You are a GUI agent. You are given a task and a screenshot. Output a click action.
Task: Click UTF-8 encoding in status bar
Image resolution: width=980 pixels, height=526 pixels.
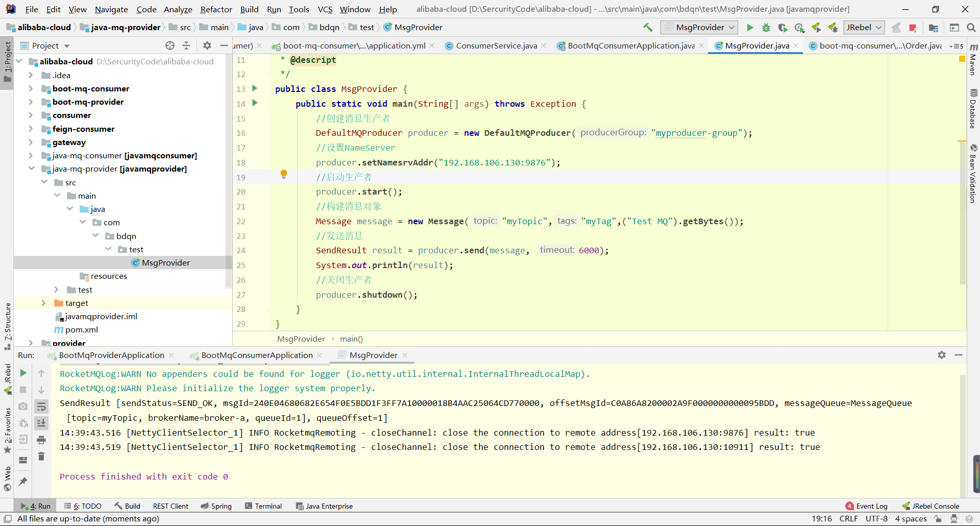(x=876, y=518)
